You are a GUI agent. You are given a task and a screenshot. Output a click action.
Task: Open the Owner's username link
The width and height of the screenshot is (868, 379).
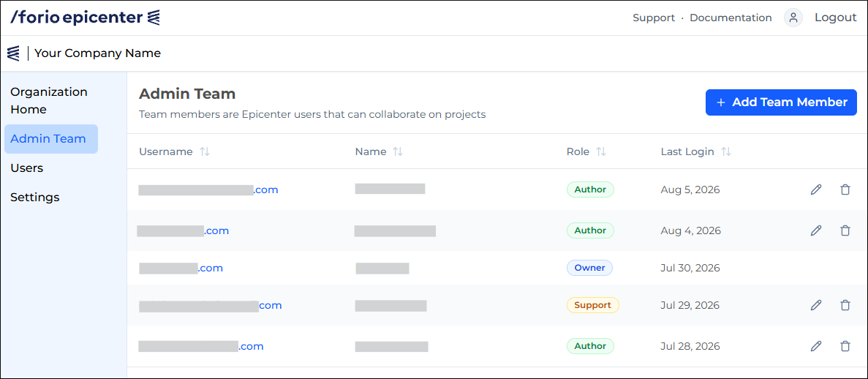pyautogui.click(x=181, y=269)
